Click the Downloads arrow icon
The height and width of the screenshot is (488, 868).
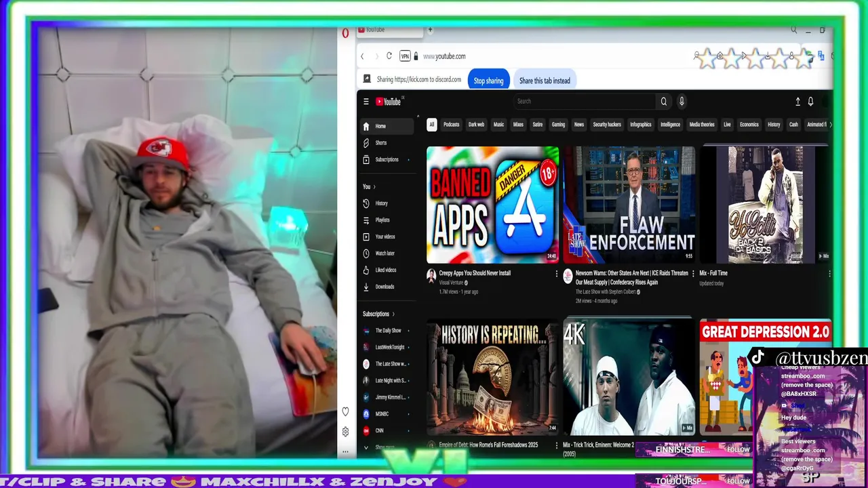point(366,287)
